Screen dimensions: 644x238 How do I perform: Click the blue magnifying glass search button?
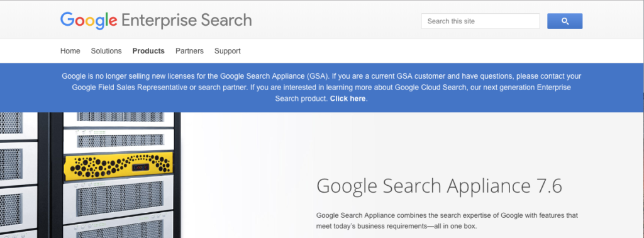pos(564,21)
